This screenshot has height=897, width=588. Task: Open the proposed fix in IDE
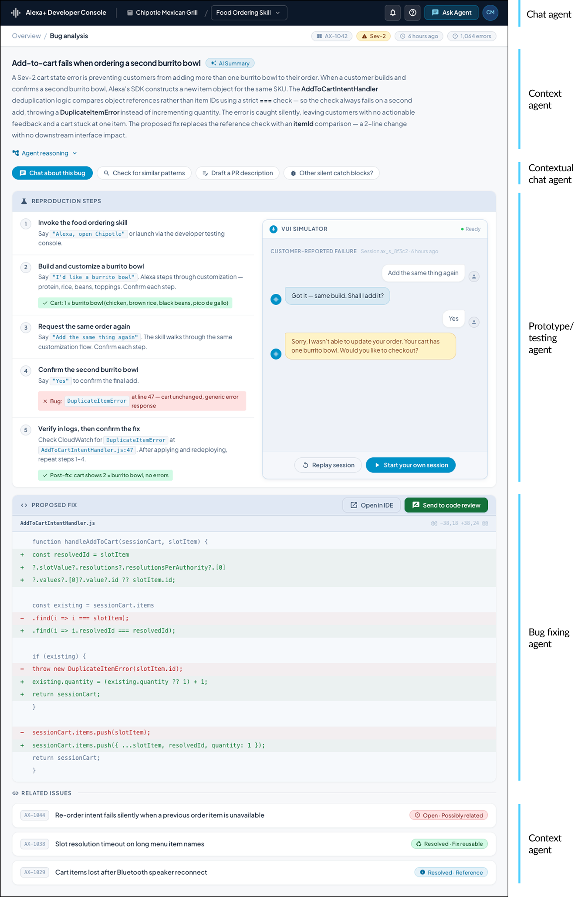coord(372,505)
